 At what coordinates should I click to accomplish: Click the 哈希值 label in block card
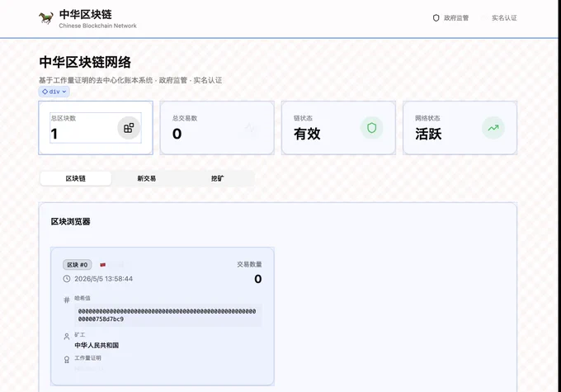(82, 298)
